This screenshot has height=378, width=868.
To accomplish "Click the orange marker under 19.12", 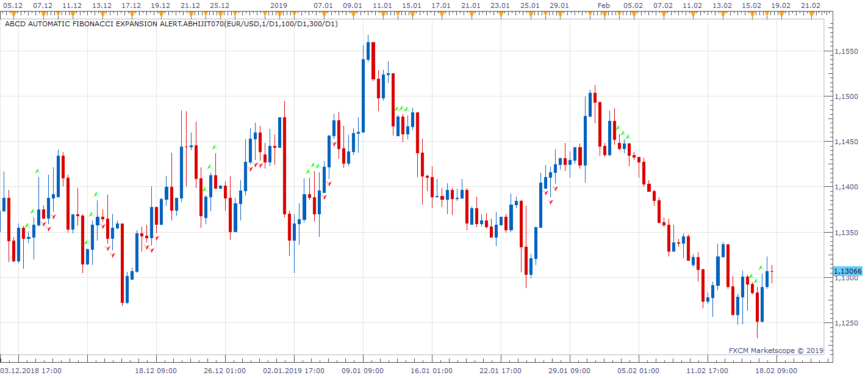I will click(x=160, y=13).
